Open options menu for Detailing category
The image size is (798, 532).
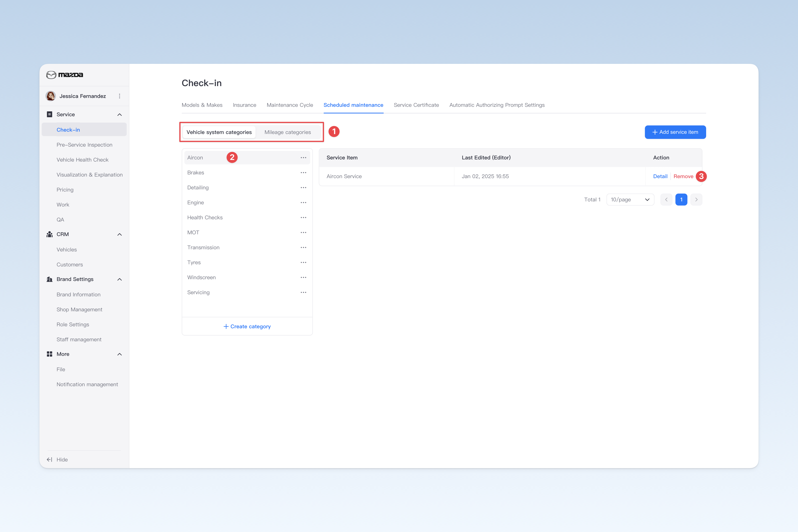303,188
